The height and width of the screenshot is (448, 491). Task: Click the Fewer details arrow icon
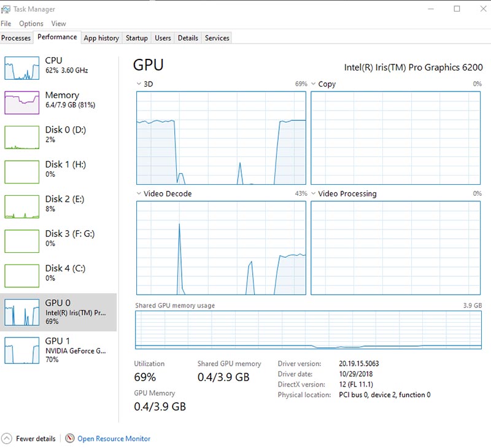(7, 438)
